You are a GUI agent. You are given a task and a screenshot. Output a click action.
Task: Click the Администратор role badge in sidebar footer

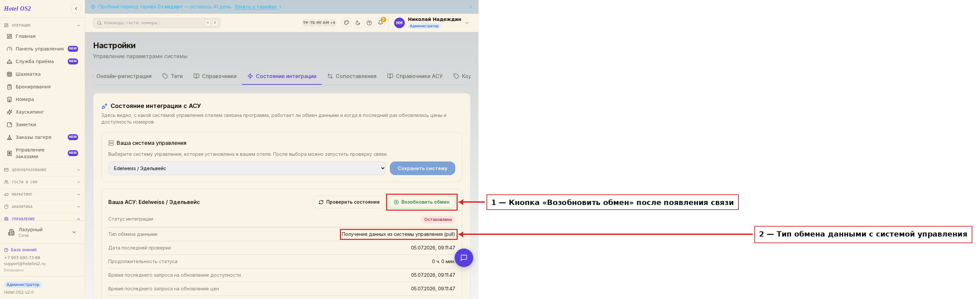(23, 284)
